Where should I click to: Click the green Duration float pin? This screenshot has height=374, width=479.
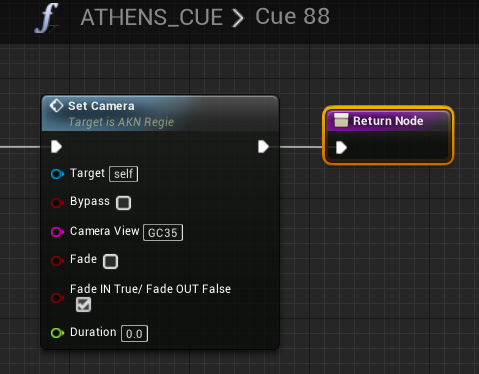point(57,333)
